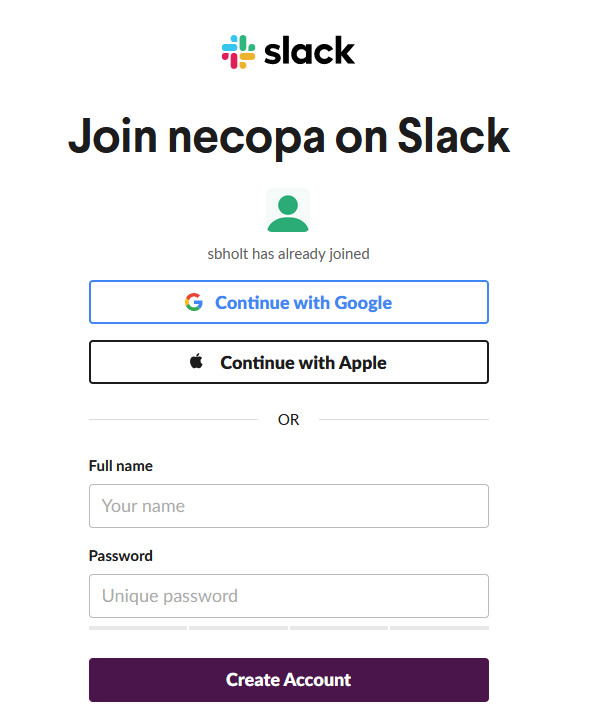Screen dimensions: 603x715
Task: Click the black Apple logo icon
Action: point(197,362)
